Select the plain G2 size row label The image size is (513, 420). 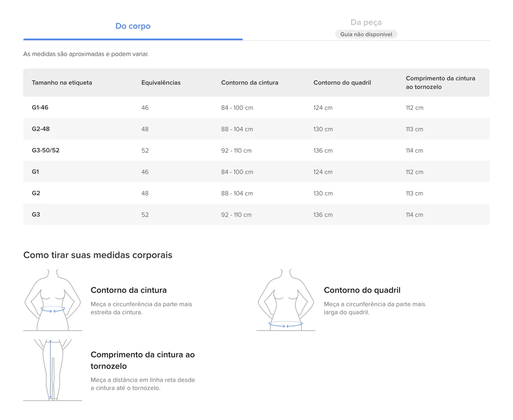pos(36,193)
